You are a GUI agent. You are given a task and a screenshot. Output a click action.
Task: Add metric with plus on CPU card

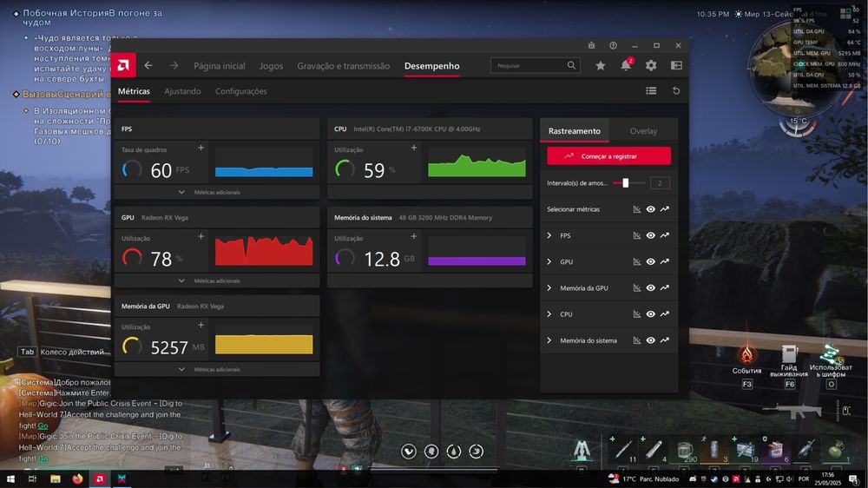tap(413, 148)
